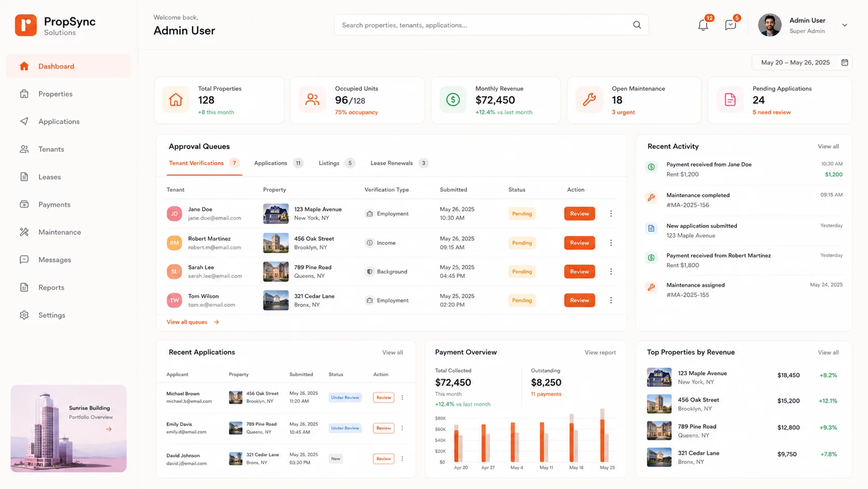The image size is (868, 489).
Task: Click "Under Review" badge for Emily Davis
Action: pyautogui.click(x=345, y=428)
